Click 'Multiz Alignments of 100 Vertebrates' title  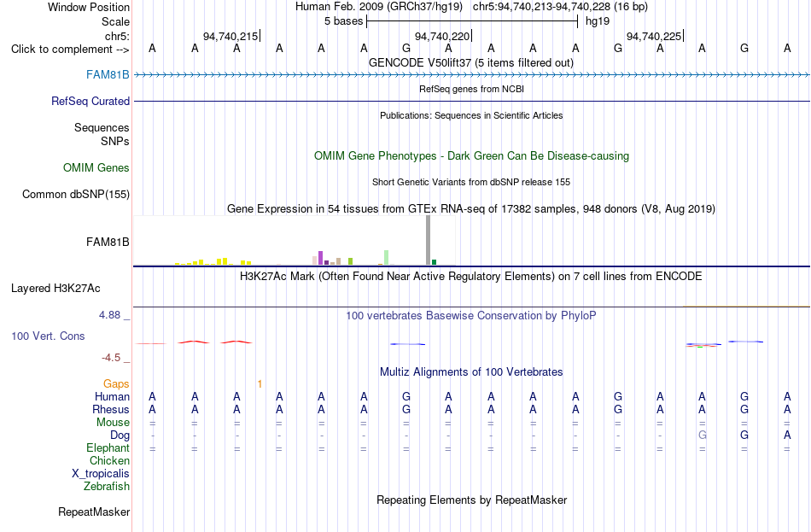(471, 371)
